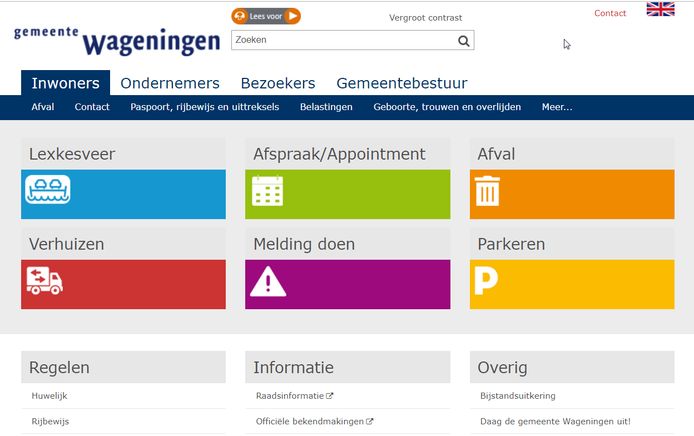Click the red Contact link at top
694x436 pixels.
click(x=610, y=13)
